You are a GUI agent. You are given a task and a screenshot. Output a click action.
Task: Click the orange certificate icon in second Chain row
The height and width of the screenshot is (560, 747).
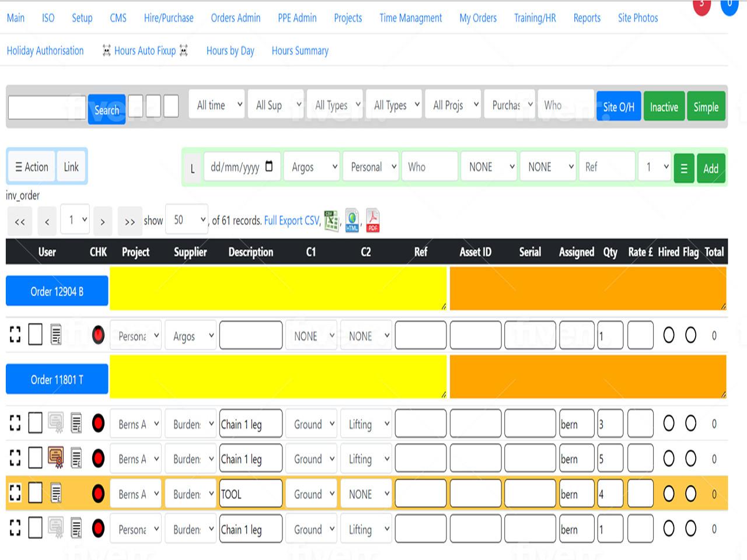click(56, 458)
